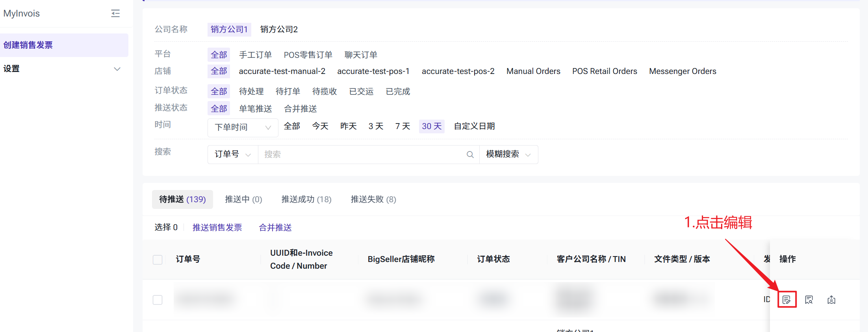
Task: Open the 下单时间 time type dropdown
Action: (x=243, y=127)
